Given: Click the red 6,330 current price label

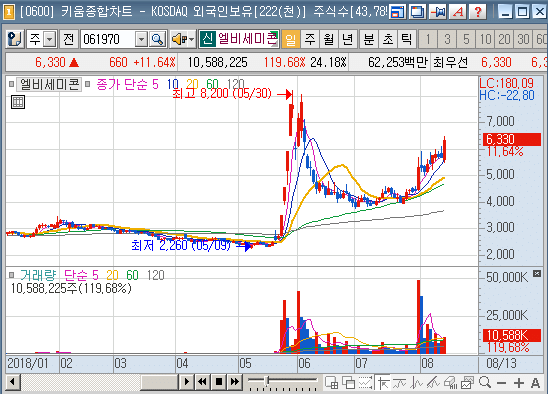Looking at the screenshot, I should tap(512, 139).
